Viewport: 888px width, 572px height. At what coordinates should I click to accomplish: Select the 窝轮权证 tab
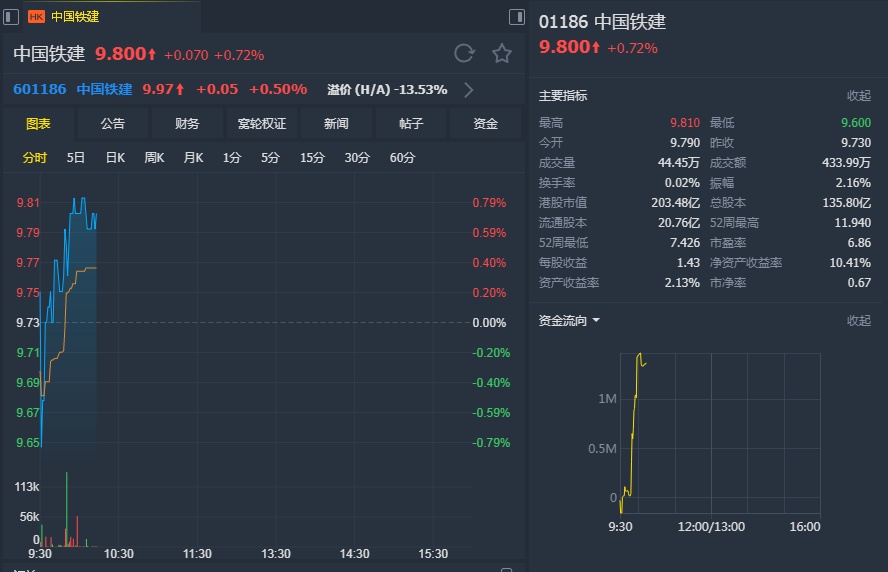click(262, 124)
